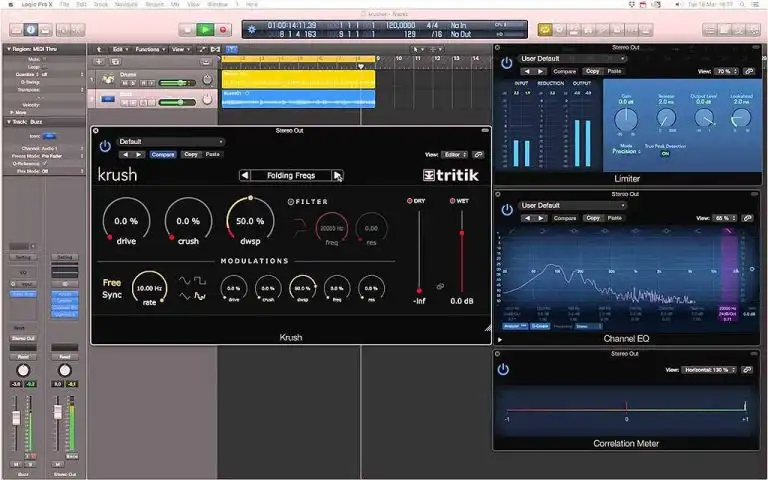
Task: Click the red Record button
Action: pyautogui.click(x=223, y=30)
